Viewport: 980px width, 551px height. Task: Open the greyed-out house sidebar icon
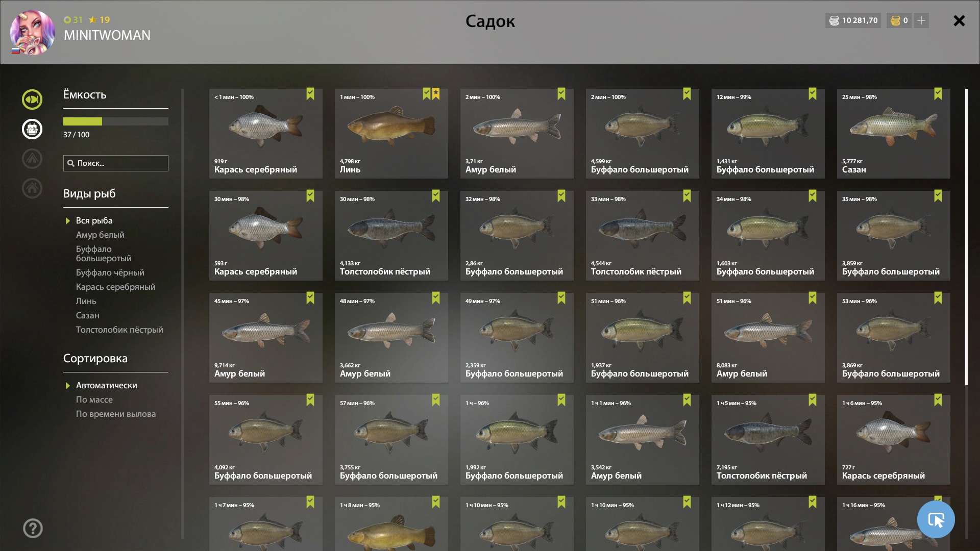pos(32,188)
